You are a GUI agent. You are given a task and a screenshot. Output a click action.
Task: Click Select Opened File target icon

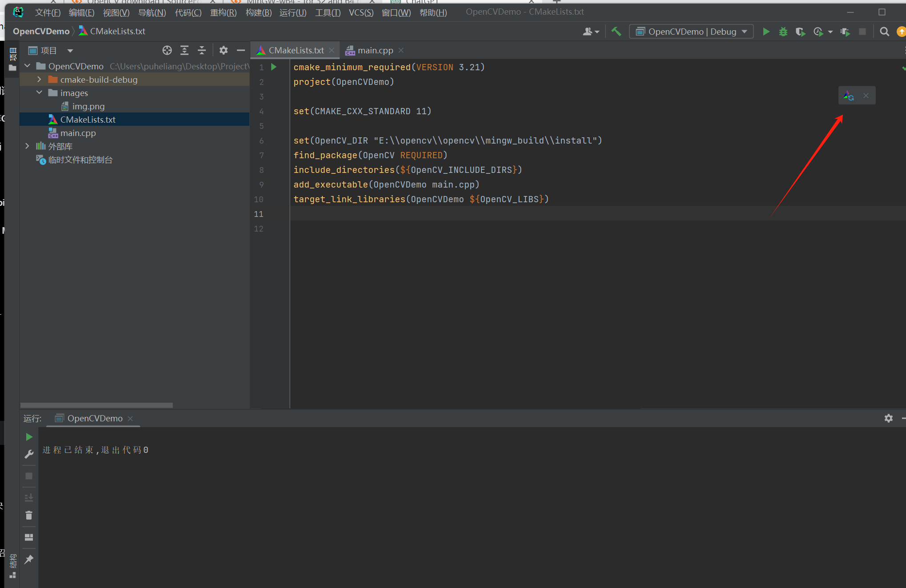(167, 50)
